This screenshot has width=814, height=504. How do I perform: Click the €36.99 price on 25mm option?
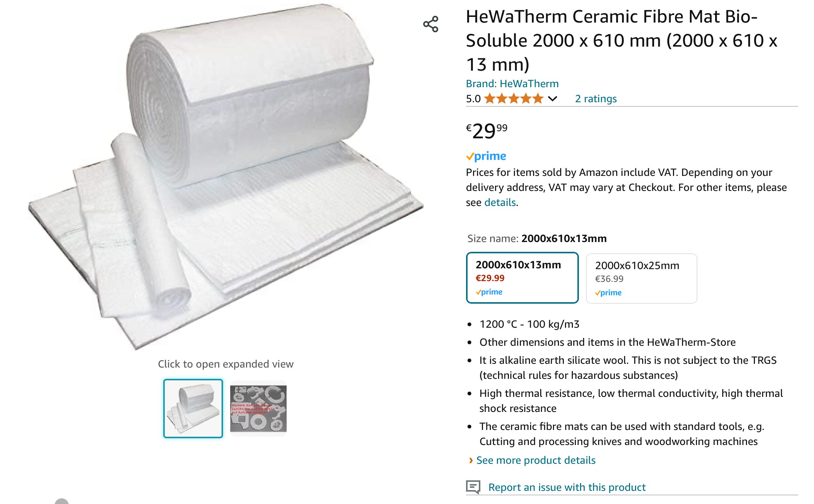609,279
